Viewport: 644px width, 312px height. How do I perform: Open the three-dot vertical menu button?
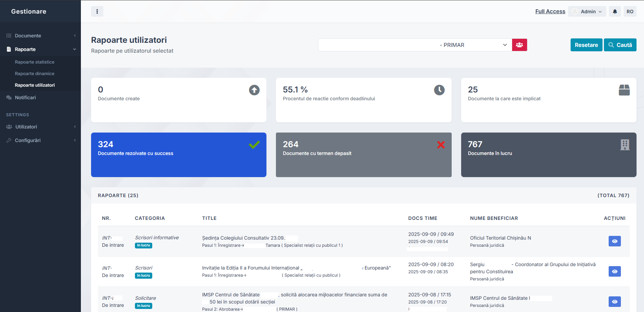(97, 12)
